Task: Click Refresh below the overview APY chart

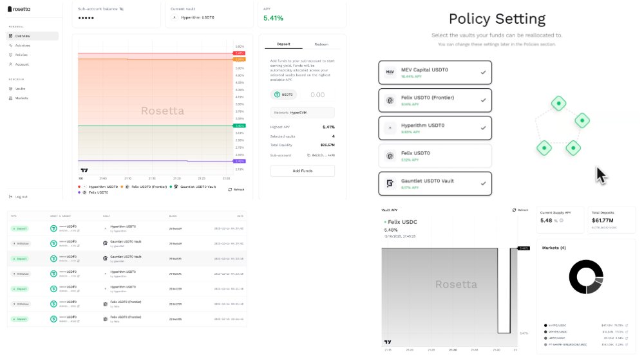Action: click(x=236, y=190)
